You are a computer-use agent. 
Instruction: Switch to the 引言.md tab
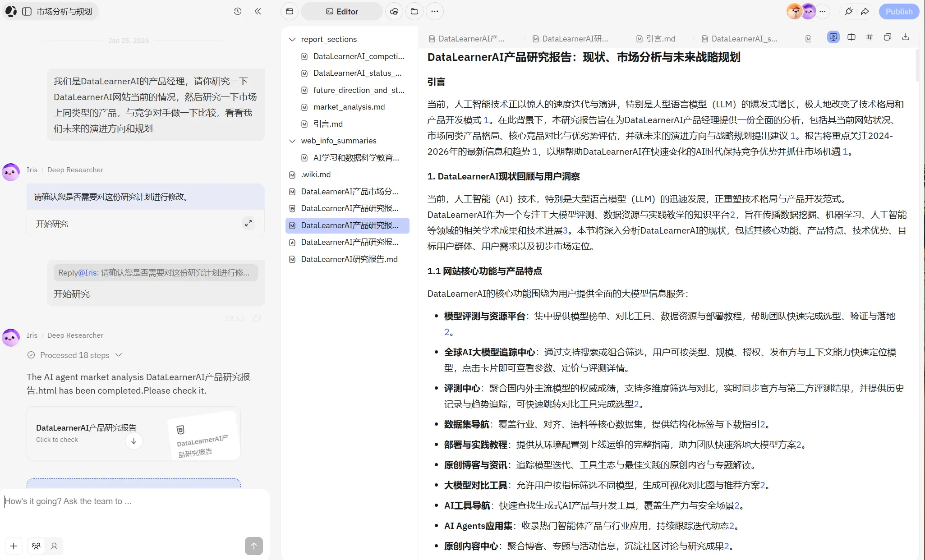(x=656, y=39)
